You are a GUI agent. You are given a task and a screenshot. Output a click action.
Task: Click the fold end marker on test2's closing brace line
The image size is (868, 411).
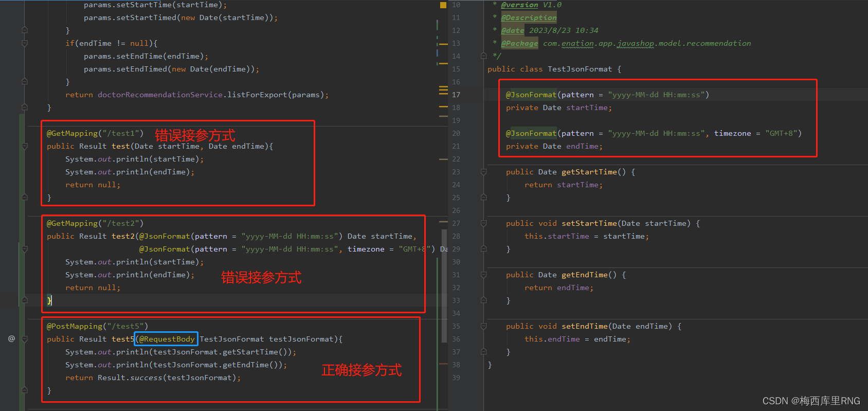25,300
